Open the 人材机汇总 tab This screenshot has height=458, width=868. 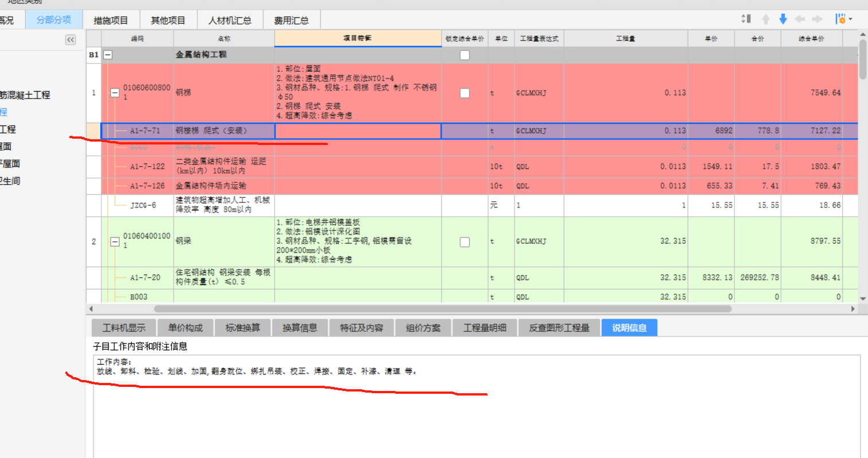click(230, 20)
